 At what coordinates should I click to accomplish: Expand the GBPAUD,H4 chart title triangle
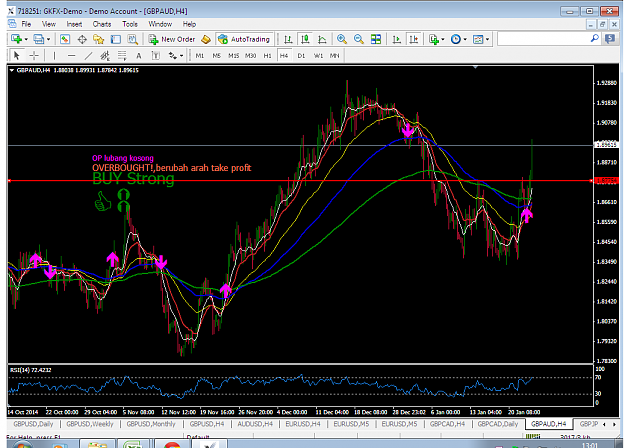coord(12,70)
